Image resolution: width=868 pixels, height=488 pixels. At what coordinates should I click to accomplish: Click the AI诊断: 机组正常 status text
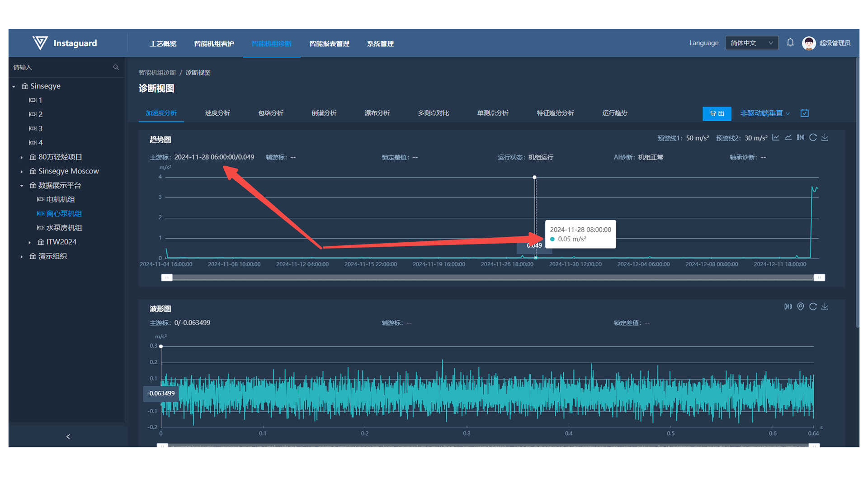(x=638, y=157)
